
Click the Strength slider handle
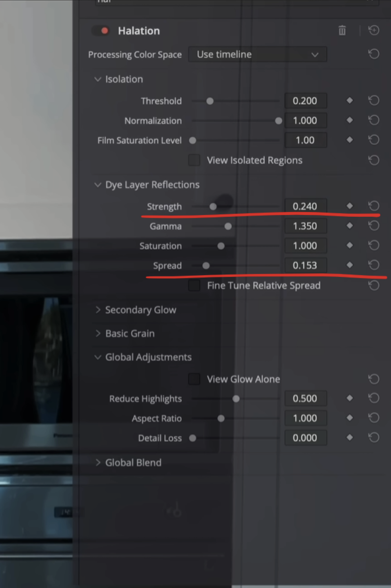tap(213, 206)
